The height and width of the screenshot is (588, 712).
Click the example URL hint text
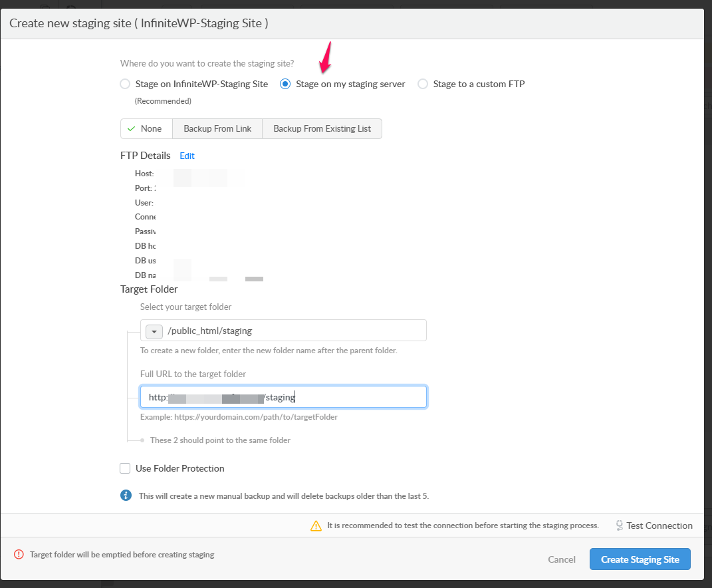[x=239, y=417]
